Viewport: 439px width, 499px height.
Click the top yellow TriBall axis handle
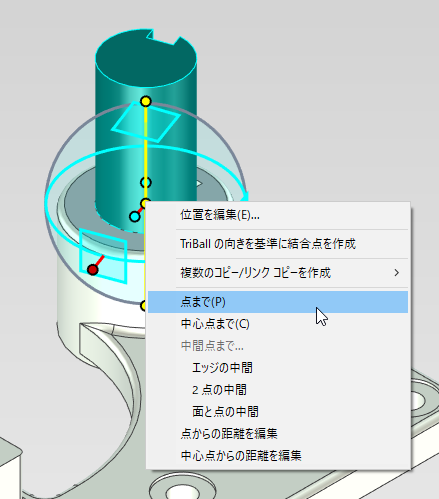146,101
